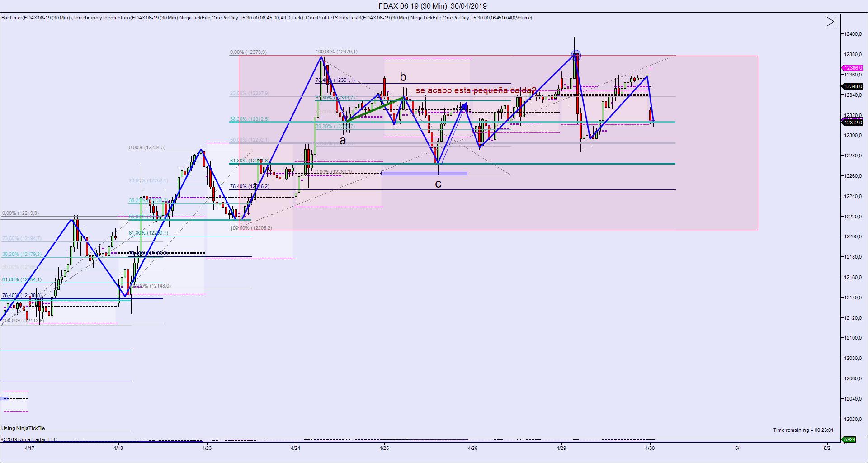Click the skip-to-latest-bar arrow icon
Screen dimensions: 868x463
coord(831,22)
